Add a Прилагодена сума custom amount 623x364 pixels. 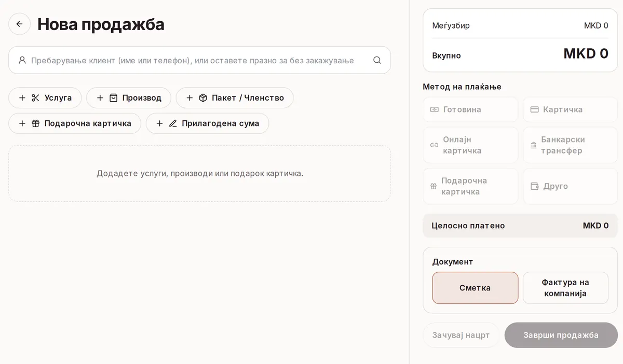click(207, 123)
